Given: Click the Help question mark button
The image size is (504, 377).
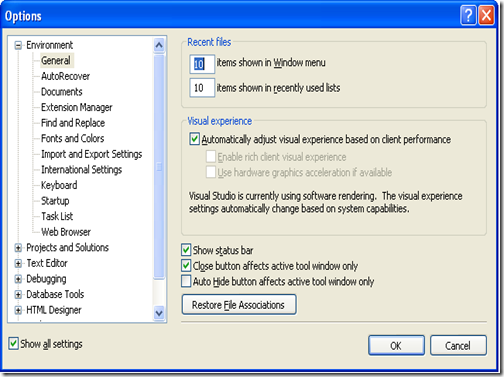Looking at the screenshot, I should click(468, 15).
